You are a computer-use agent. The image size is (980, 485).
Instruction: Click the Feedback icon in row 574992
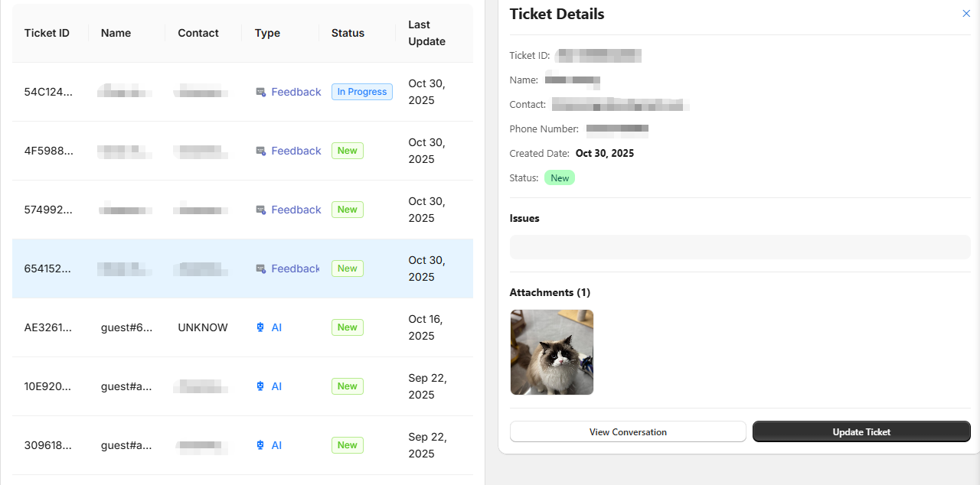click(x=260, y=210)
